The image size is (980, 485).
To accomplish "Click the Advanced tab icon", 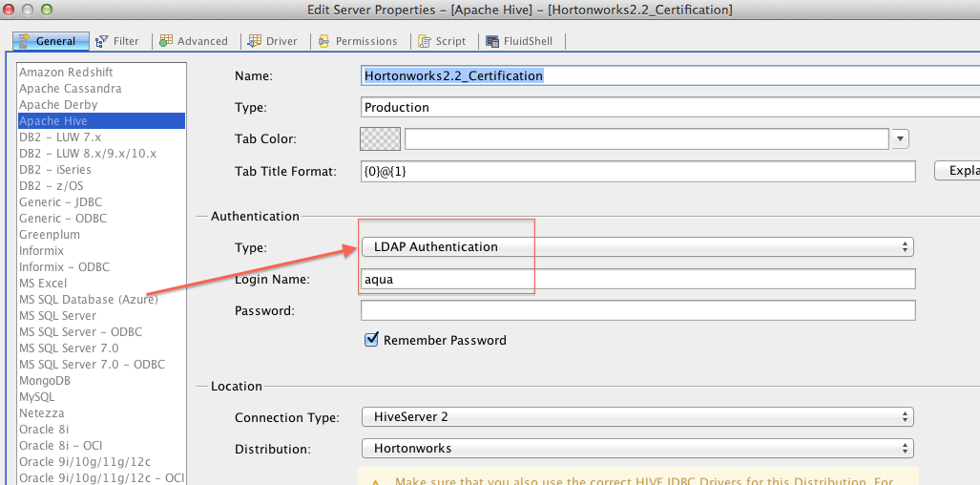I will 166,41.
